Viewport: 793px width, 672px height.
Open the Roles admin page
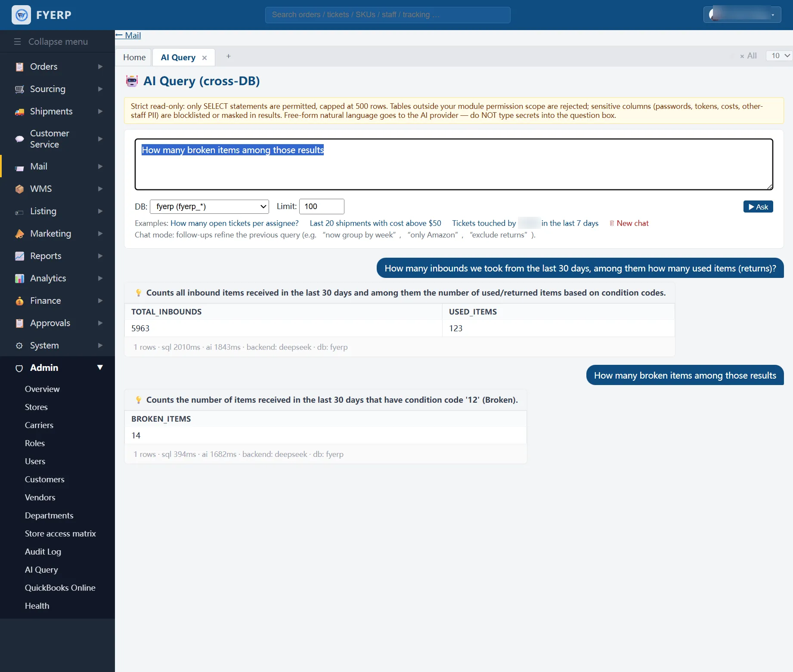[x=35, y=443]
